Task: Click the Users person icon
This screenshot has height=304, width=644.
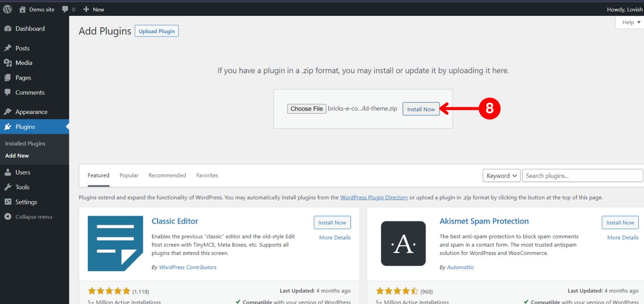Action: pyautogui.click(x=8, y=172)
